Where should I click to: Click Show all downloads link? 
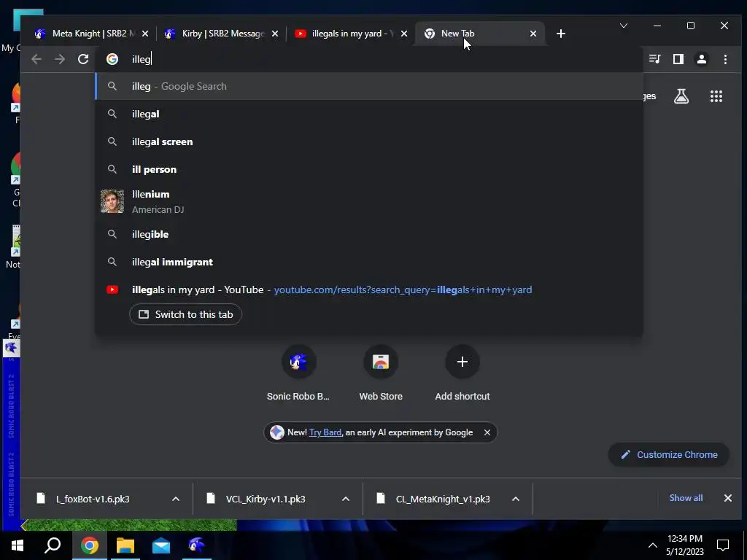686,498
